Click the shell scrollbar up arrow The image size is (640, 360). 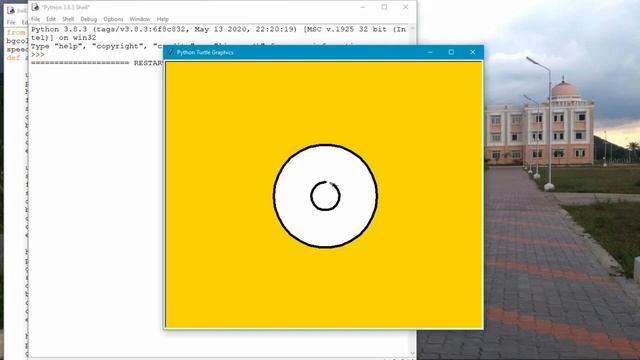click(412, 28)
